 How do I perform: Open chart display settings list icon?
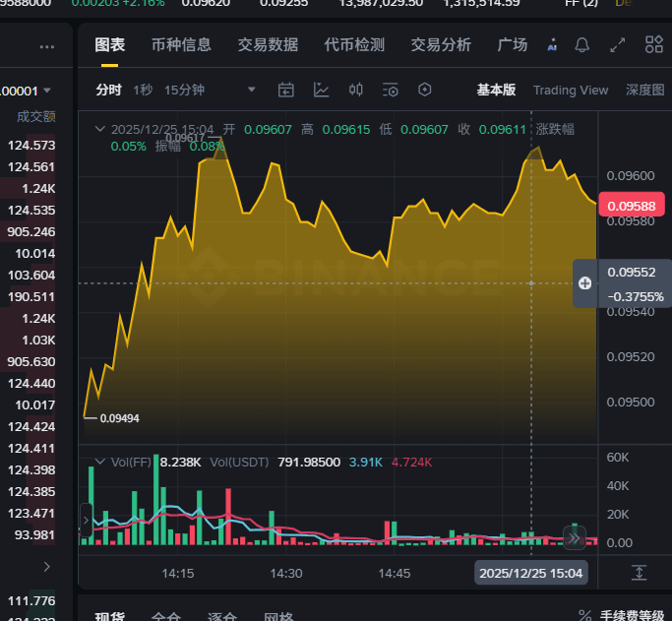tap(390, 90)
